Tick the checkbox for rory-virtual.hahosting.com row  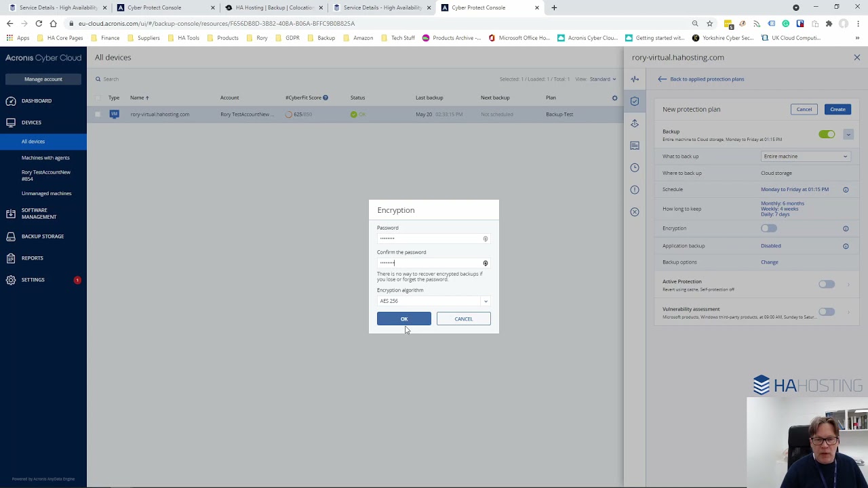pyautogui.click(x=98, y=115)
